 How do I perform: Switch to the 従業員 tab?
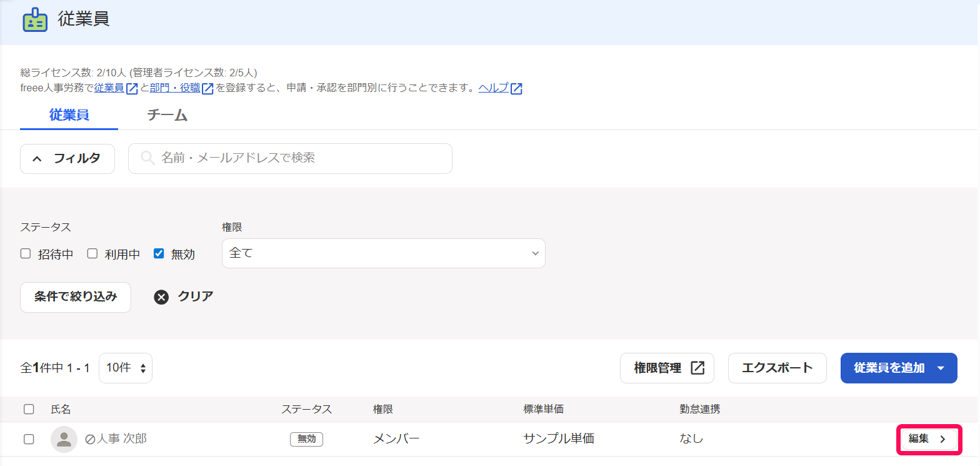pyautogui.click(x=69, y=116)
